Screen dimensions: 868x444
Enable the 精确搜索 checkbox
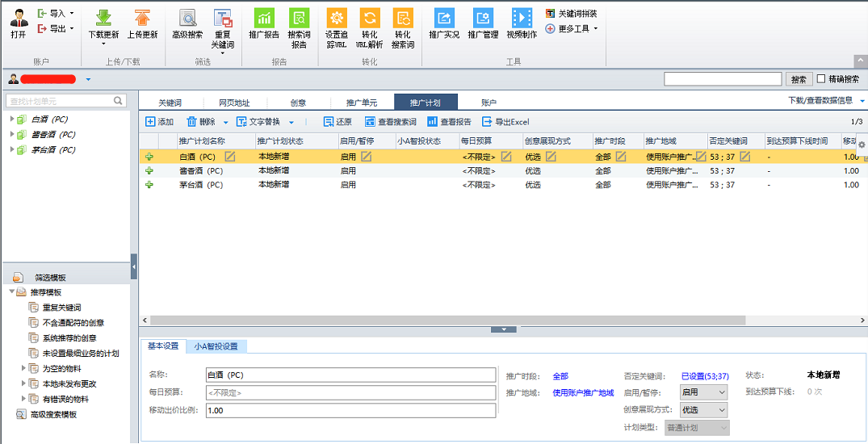click(x=821, y=79)
